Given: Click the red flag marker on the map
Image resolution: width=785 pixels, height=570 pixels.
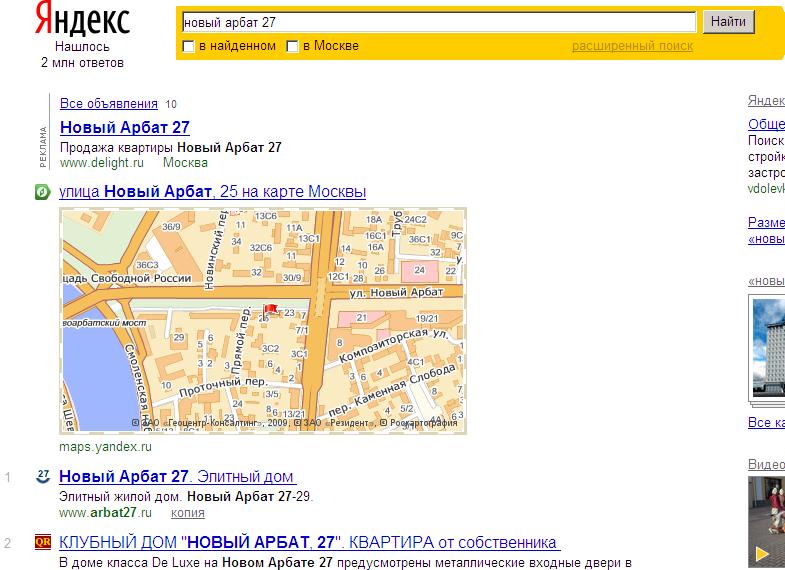Looking at the screenshot, I should click(270, 309).
